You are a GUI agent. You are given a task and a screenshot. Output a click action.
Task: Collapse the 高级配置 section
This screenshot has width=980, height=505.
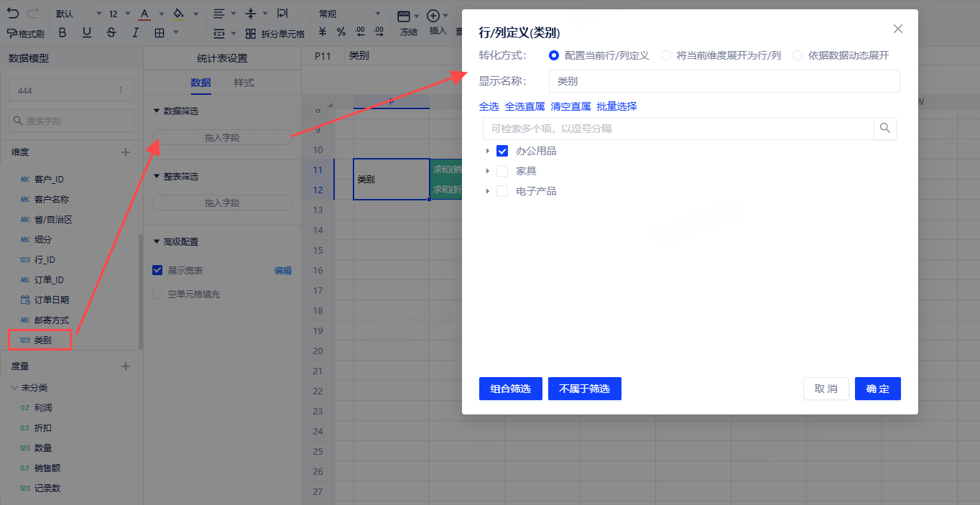pyautogui.click(x=157, y=242)
